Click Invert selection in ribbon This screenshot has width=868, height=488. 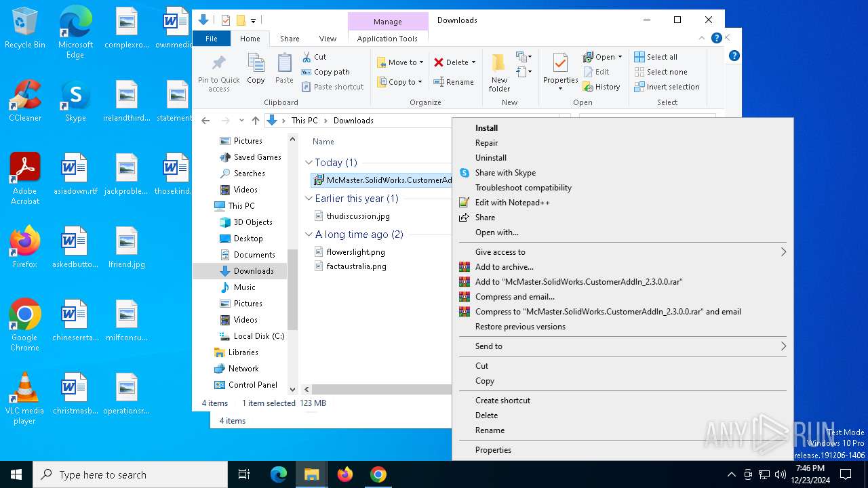coord(667,87)
